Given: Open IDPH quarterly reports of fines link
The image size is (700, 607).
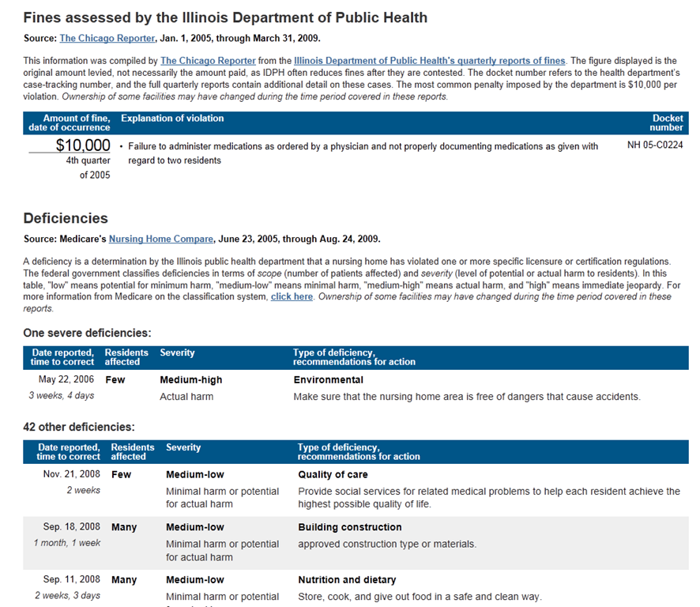Looking at the screenshot, I should pos(430,61).
